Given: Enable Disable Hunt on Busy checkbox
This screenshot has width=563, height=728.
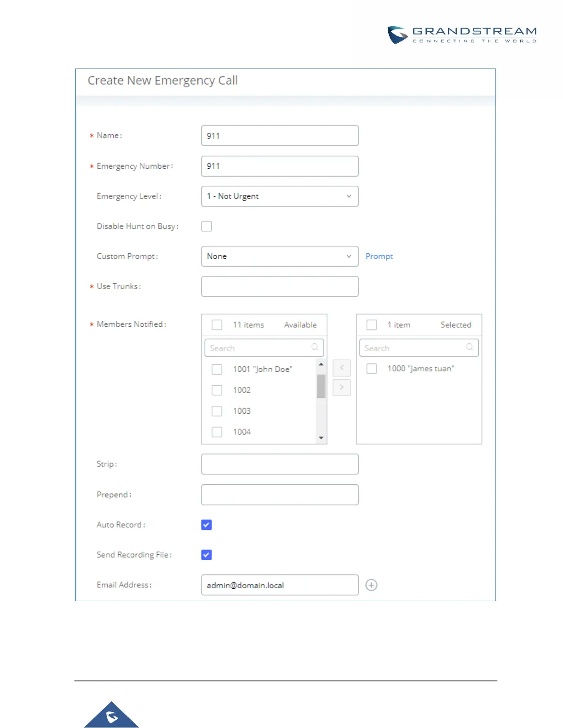Looking at the screenshot, I should click(x=207, y=226).
